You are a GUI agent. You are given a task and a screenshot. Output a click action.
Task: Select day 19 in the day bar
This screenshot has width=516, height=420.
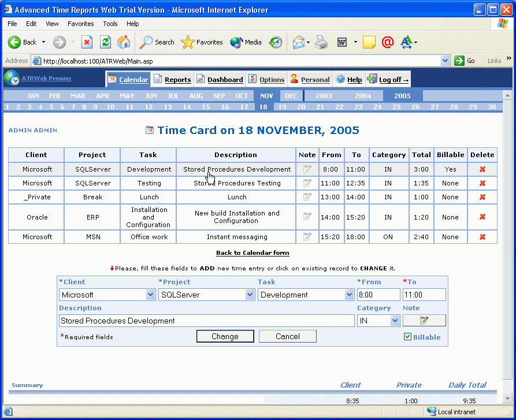click(x=283, y=106)
